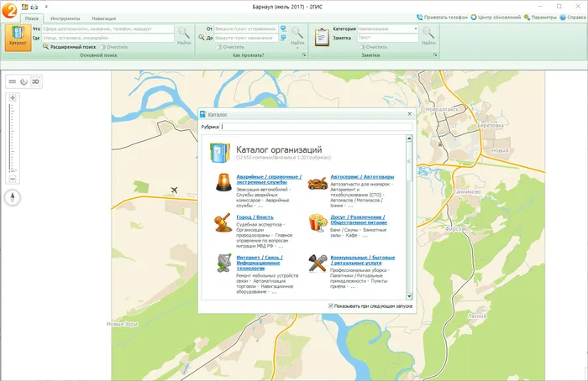Click Расширенный поиск
Screen dimensions: 588x381
(x=70, y=47)
